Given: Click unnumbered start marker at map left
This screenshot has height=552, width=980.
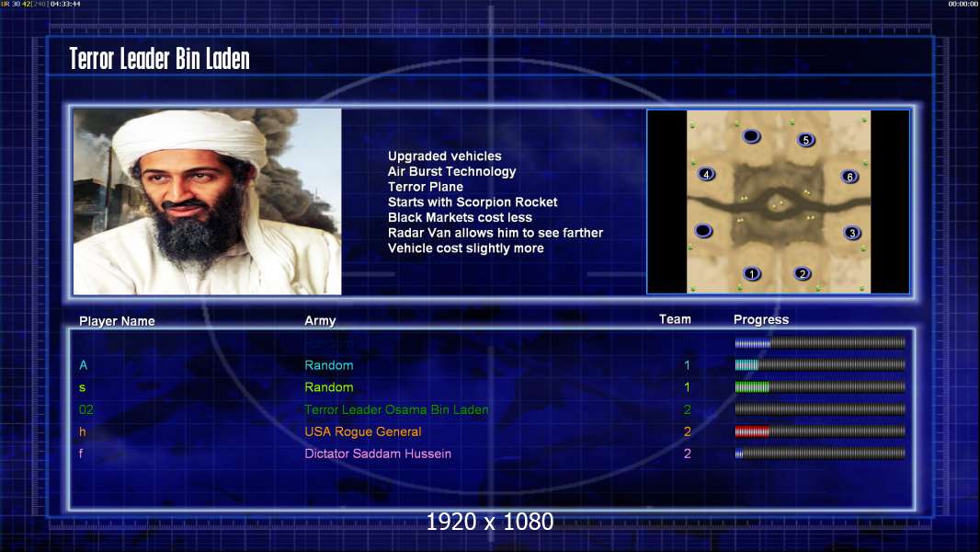Looking at the screenshot, I should click(703, 231).
